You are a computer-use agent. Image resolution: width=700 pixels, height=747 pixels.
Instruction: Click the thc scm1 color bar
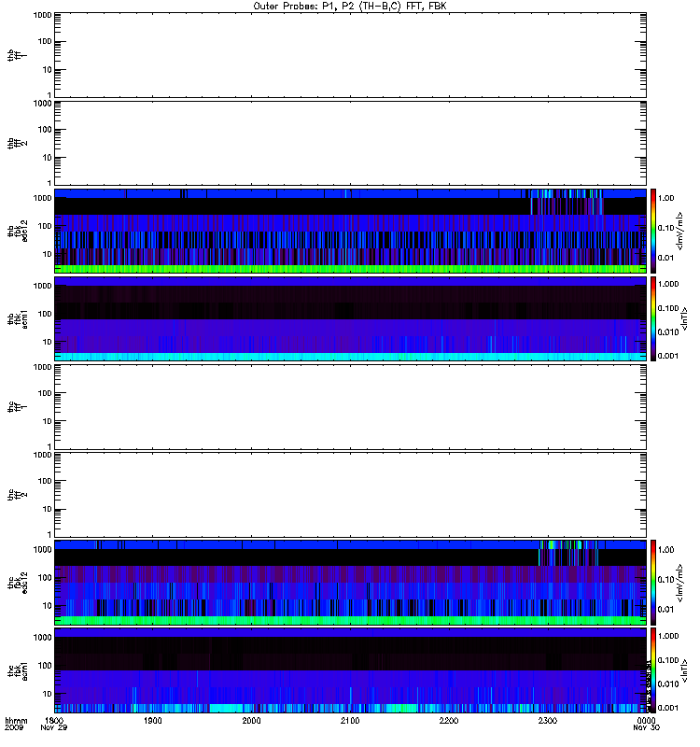click(x=653, y=670)
